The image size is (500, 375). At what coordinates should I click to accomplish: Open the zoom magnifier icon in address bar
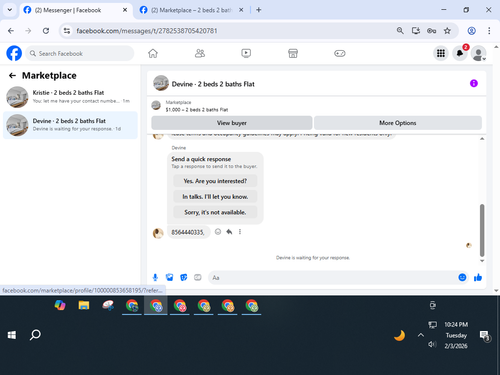point(400,31)
